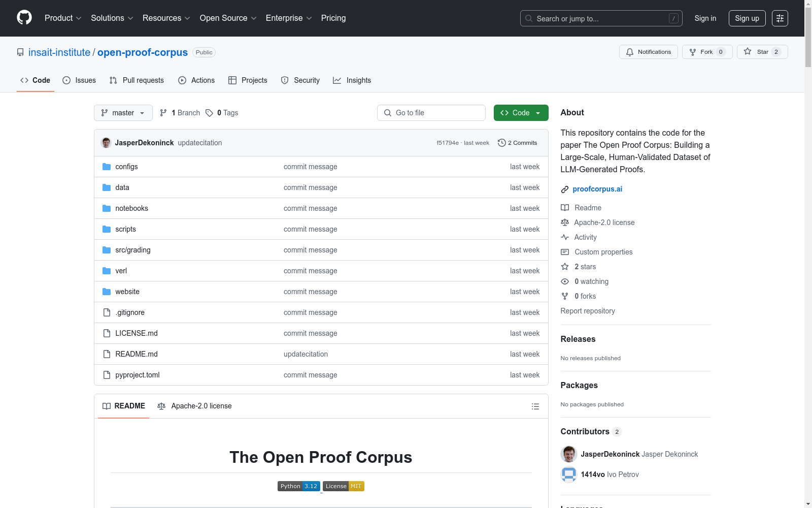812x508 pixels.
Task: Click the data folder icon
Action: (107, 187)
